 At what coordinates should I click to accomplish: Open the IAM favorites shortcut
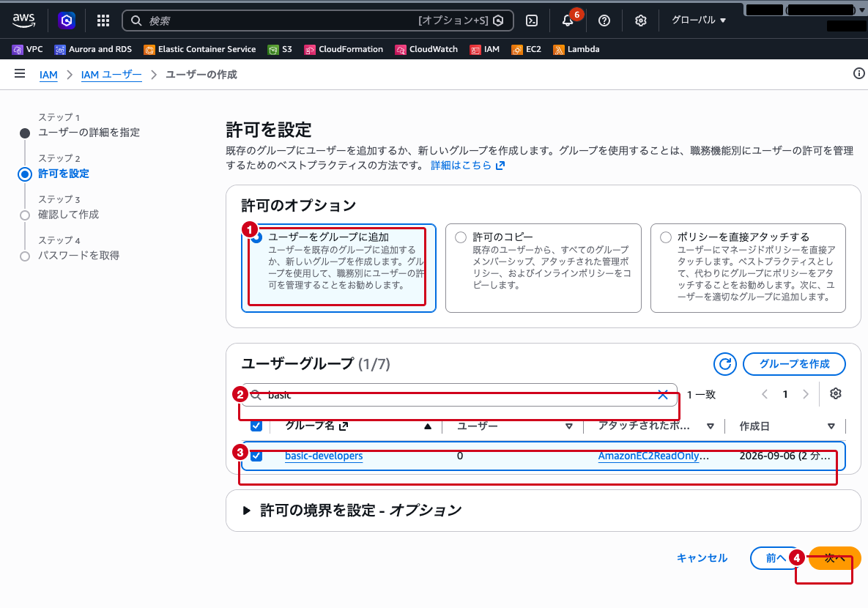(485, 49)
